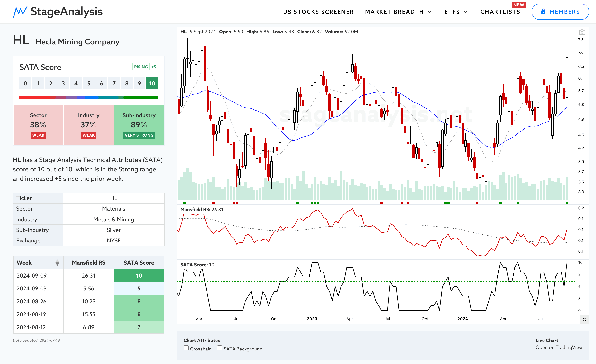Expand the ETFs dropdown chevron
The height and width of the screenshot is (364, 596).
click(466, 12)
